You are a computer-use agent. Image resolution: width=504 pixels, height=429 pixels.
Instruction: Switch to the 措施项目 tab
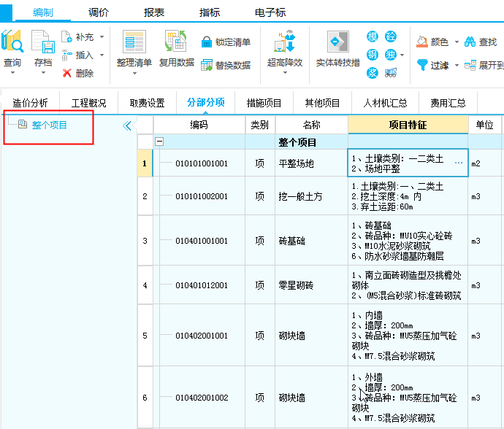click(x=264, y=103)
